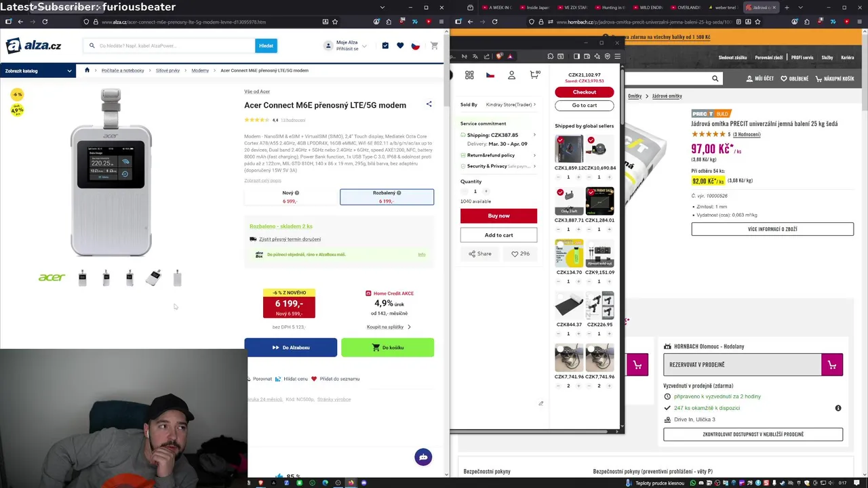Open hamburger menu in middle browser window

(617, 56)
